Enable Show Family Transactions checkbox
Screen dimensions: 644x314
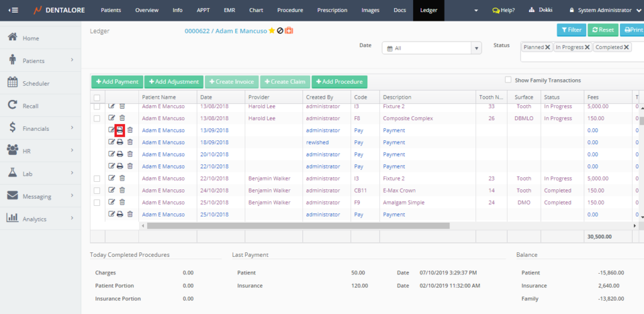click(508, 80)
